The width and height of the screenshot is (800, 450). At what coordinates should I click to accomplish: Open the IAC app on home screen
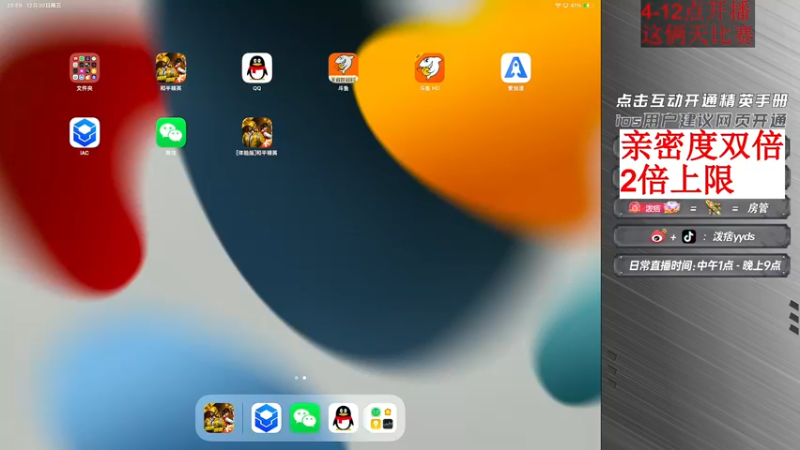click(85, 133)
